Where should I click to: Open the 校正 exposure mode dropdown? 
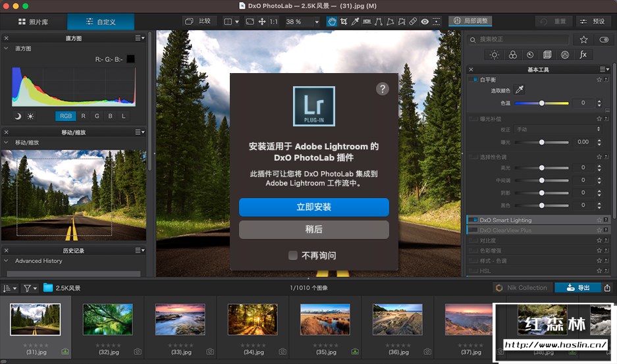[558, 129]
